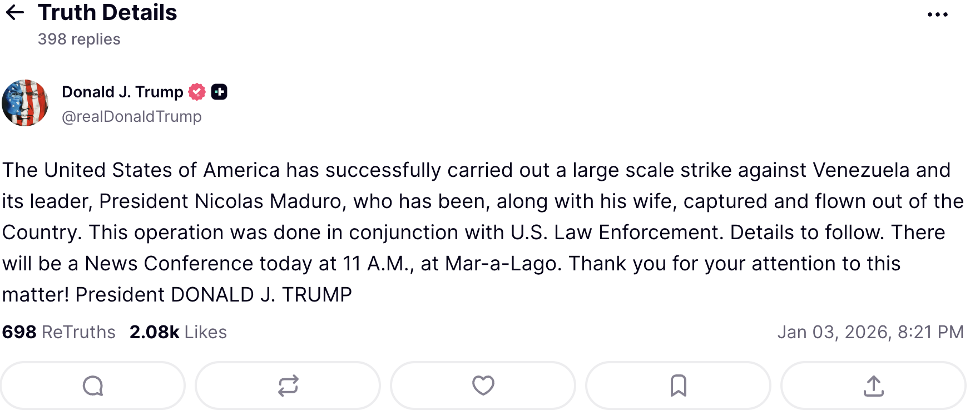Click the post body text

coord(478,232)
